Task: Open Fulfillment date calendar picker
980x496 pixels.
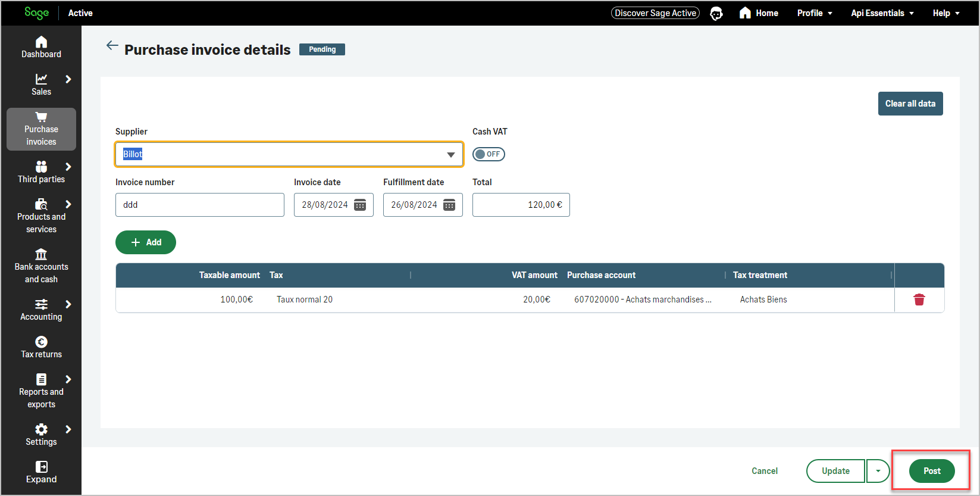Action: (449, 205)
